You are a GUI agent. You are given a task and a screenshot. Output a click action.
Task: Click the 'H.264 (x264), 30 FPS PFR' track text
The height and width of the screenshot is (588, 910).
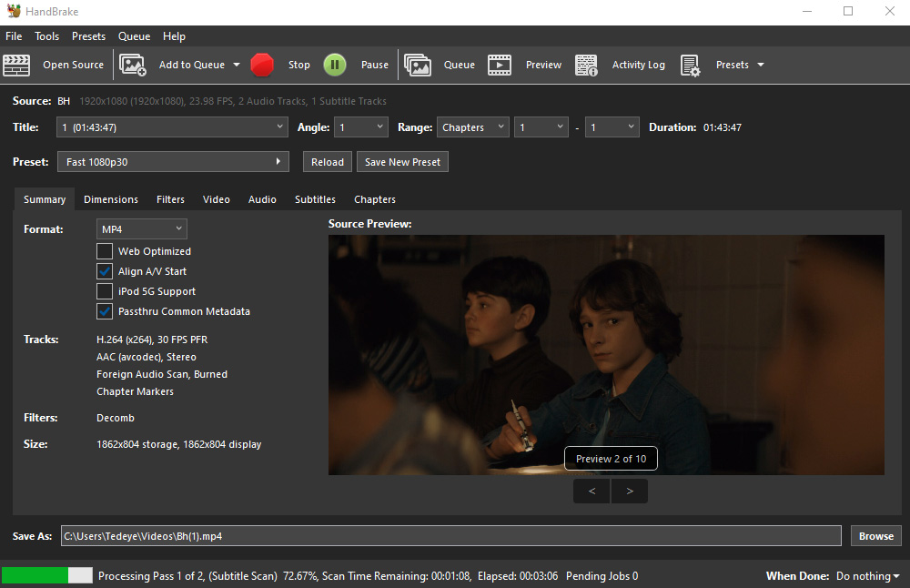(152, 340)
